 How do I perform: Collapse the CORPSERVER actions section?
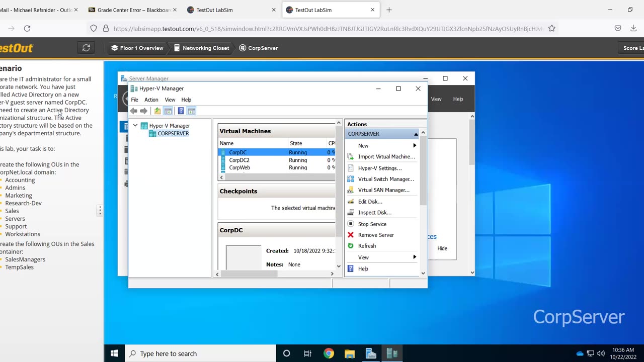tap(416, 134)
